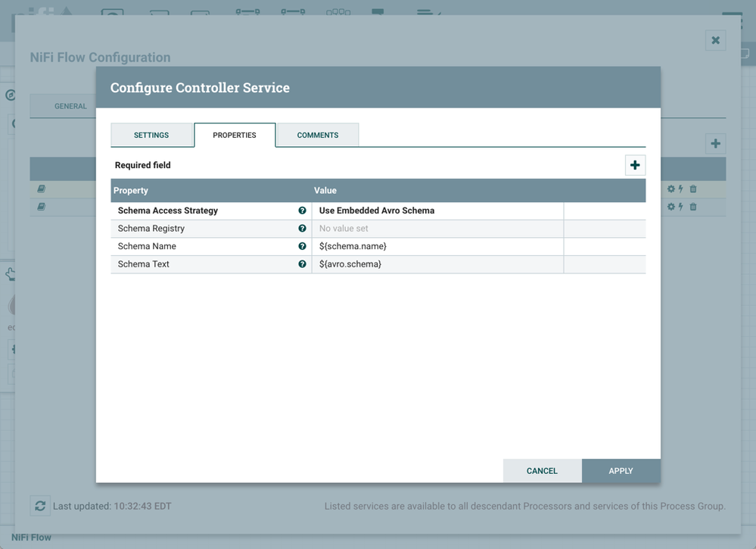756x549 pixels.
Task: Configure the second controller service with its gear icon
Action: pos(670,206)
